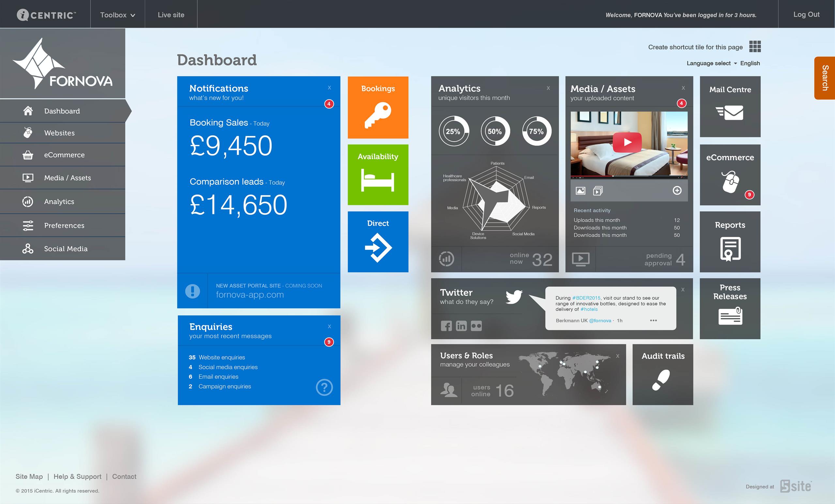Viewport: 835px width, 504px height.
Task: Click the world map
Action: click(565, 374)
